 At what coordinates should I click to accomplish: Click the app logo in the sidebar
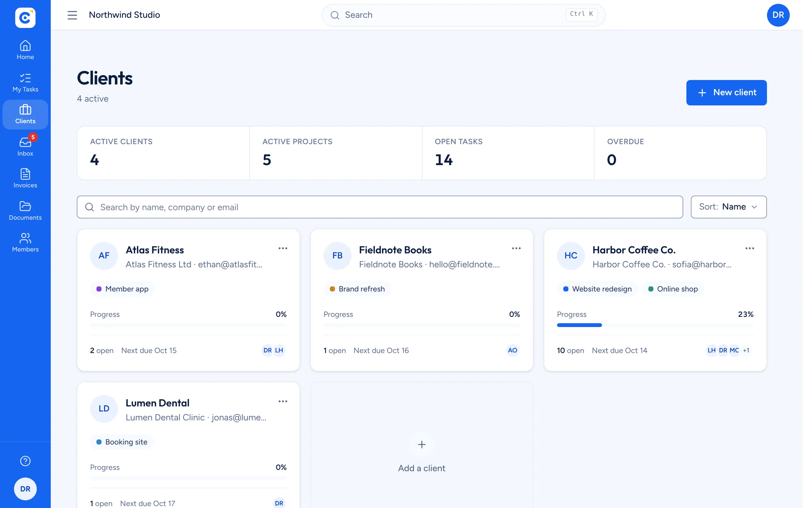(x=25, y=17)
